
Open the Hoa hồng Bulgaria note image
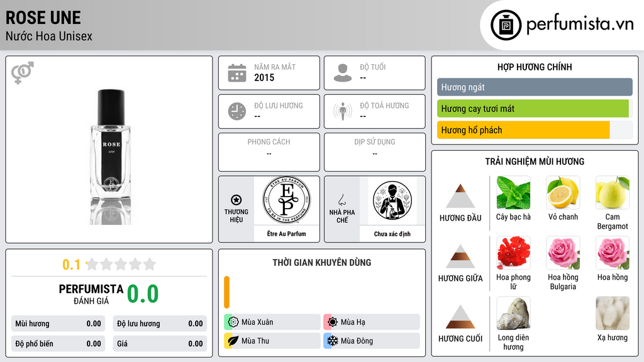563,253
